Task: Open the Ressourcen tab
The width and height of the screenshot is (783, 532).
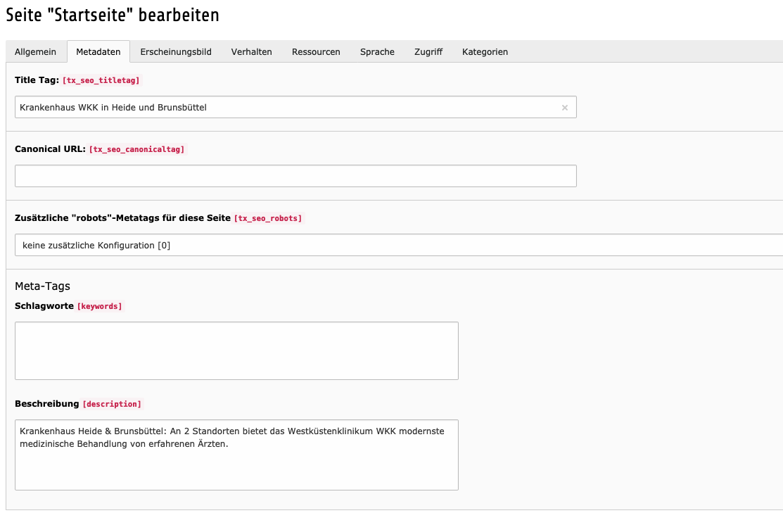Action: coord(316,52)
